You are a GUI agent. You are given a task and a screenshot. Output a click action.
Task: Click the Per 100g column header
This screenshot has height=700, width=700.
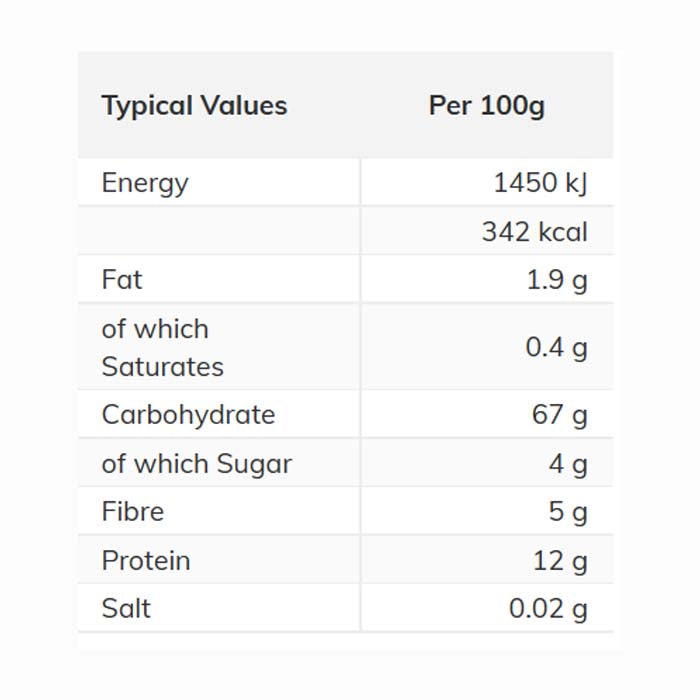pyautogui.click(x=486, y=106)
